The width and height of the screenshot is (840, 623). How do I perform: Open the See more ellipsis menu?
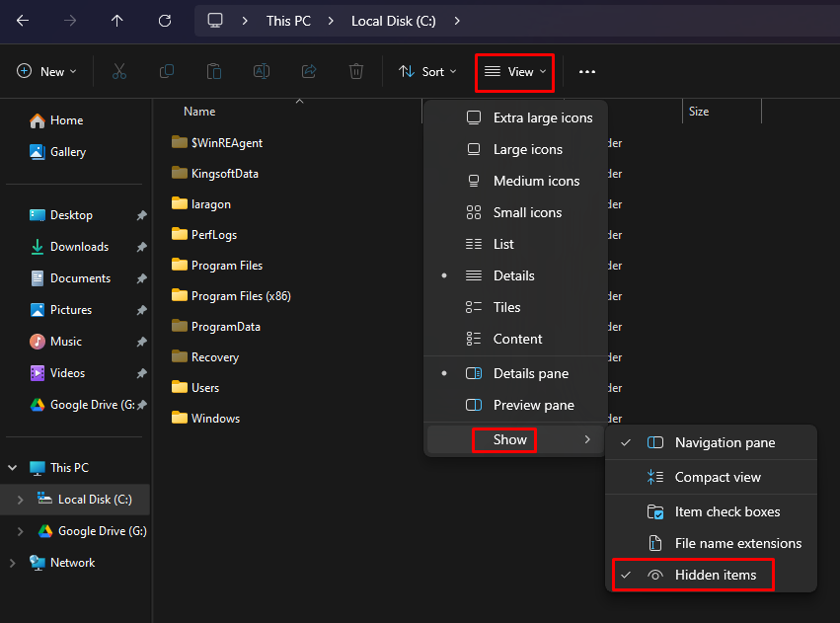click(x=587, y=72)
